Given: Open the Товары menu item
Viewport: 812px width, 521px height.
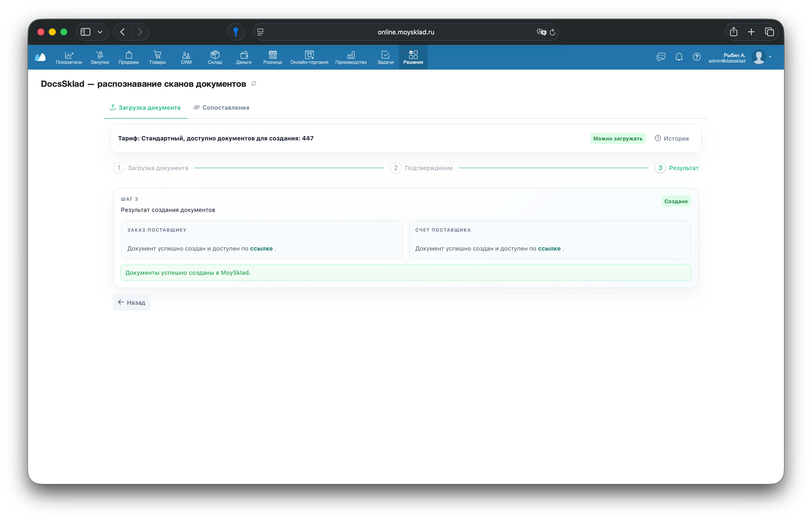Looking at the screenshot, I should 157,57.
